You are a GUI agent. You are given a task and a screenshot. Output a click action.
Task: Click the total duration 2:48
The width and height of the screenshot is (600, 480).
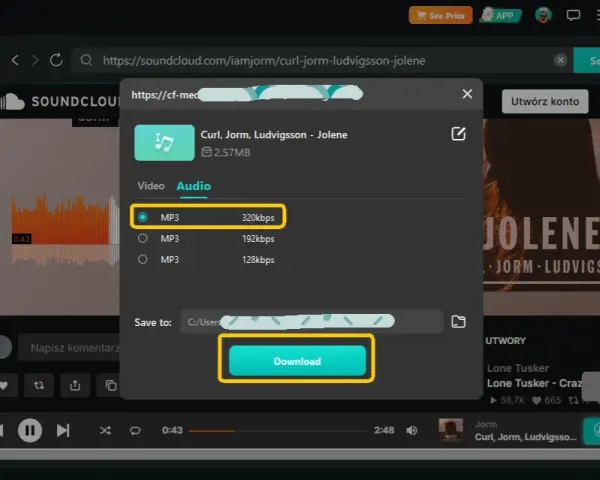click(384, 430)
